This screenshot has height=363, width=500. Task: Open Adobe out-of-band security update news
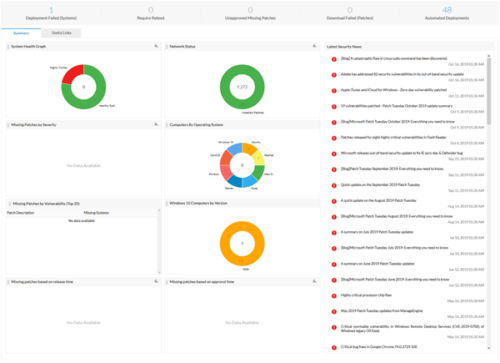[x=402, y=74]
